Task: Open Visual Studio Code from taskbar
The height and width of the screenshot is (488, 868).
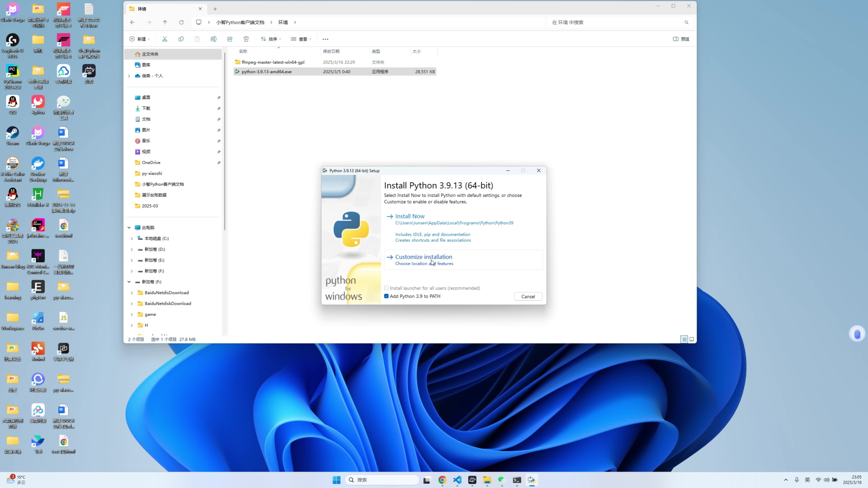Action: coord(457,480)
